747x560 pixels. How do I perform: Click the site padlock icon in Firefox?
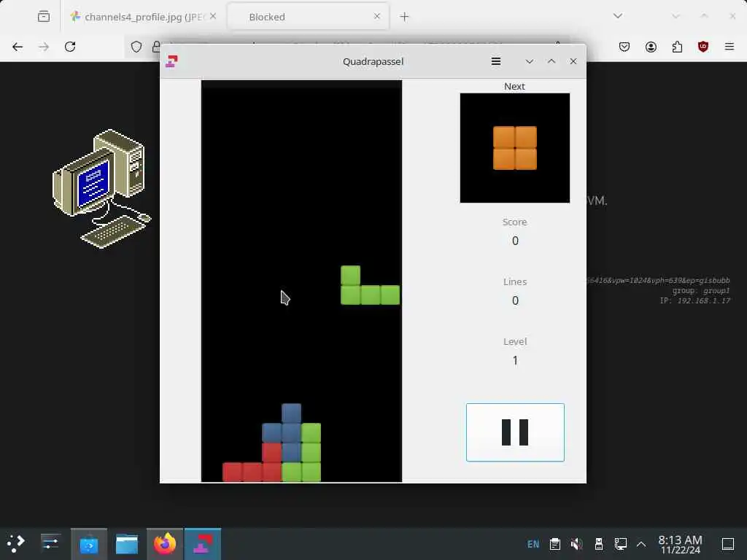coord(156,47)
